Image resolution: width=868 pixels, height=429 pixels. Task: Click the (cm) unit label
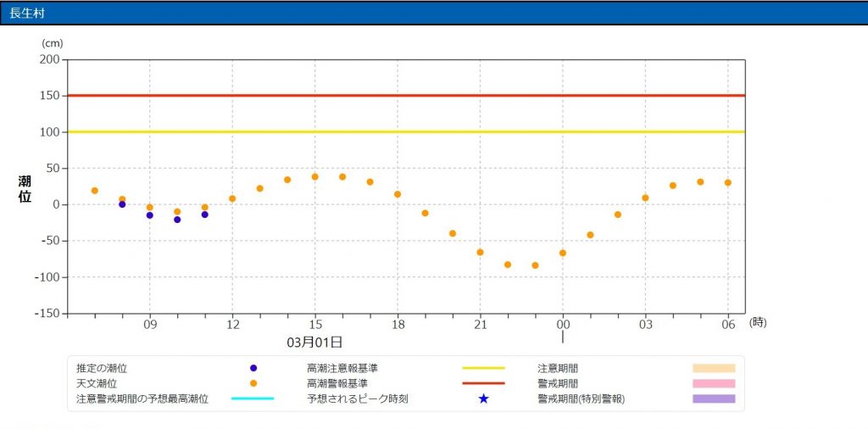tap(53, 42)
